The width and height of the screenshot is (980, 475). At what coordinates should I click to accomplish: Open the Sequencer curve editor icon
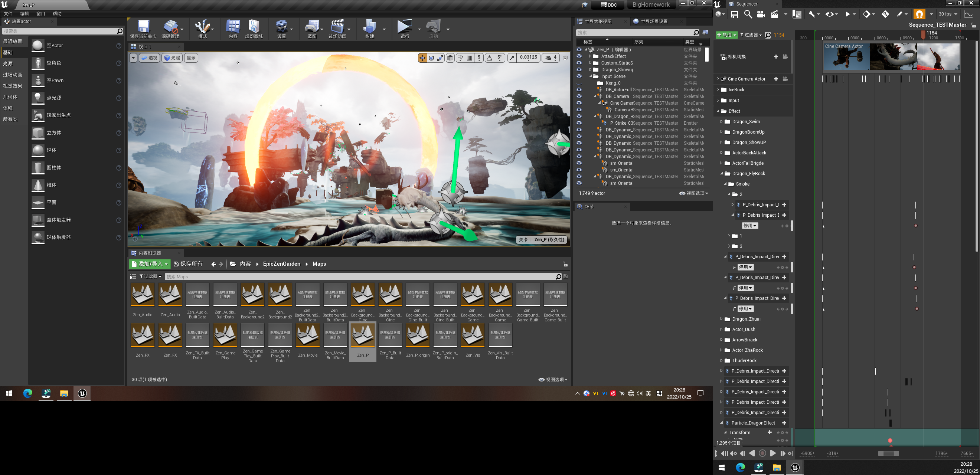click(x=968, y=14)
